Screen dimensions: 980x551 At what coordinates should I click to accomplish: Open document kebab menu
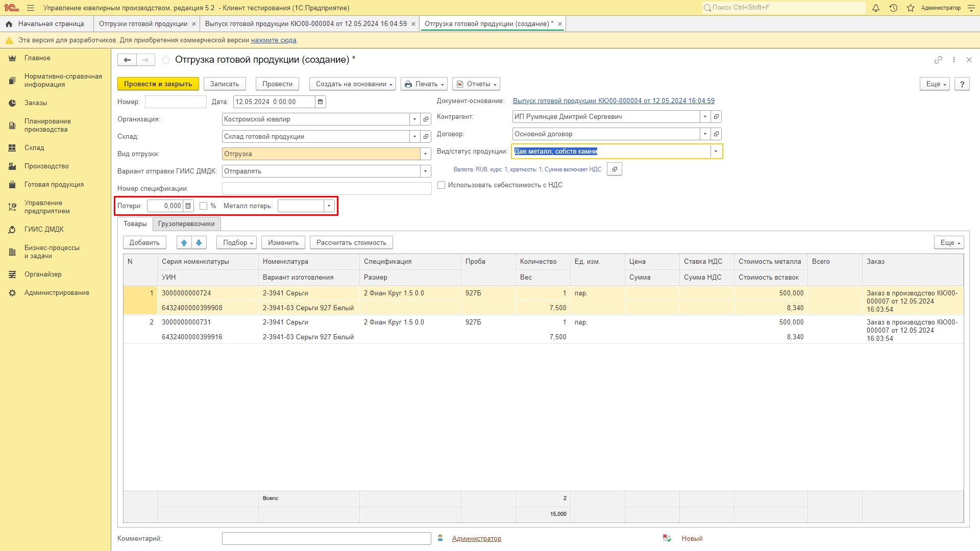[954, 60]
